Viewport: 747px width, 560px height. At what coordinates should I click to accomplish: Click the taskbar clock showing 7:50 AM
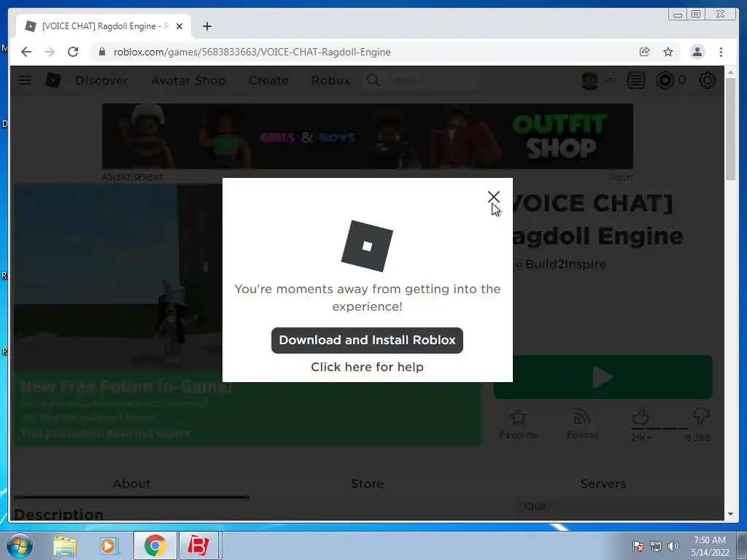pos(710,546)
